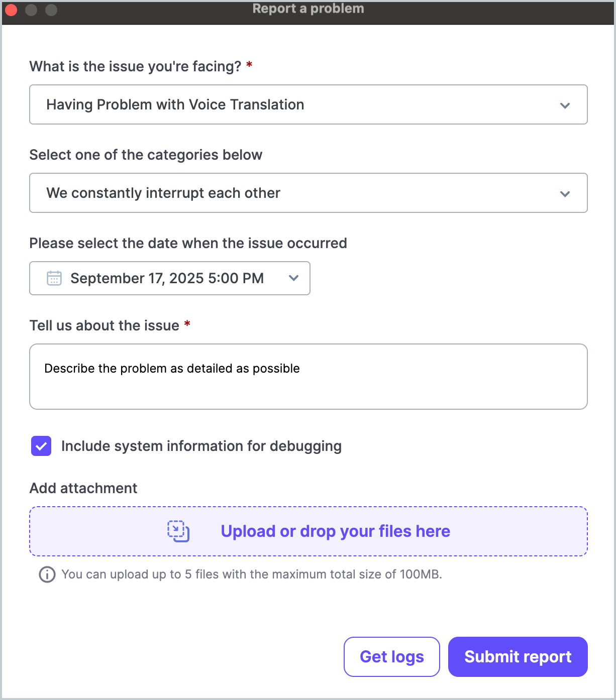This screenshot has height=700, width=616.
Task: Click the Get logs button
Action: pos(392,657)
